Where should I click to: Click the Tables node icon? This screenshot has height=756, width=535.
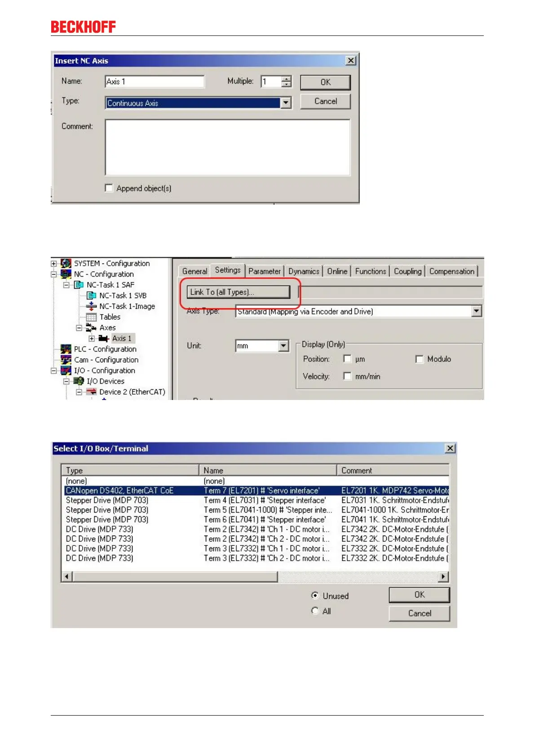(x=91, y=317)
